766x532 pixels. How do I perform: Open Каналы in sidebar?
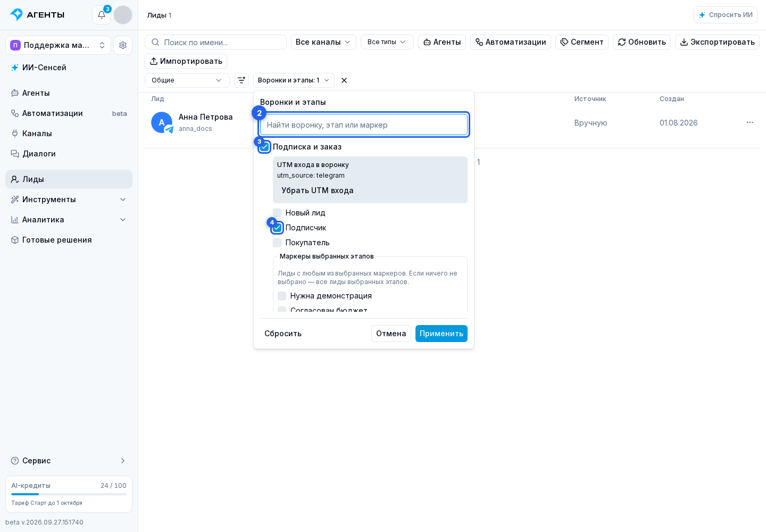[x=69, y=134]
